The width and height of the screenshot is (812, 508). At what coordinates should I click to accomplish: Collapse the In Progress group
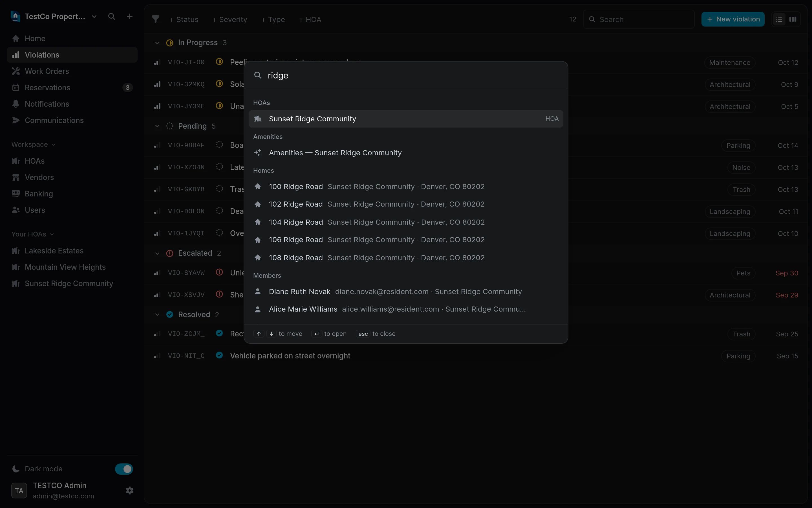point(157,43)
